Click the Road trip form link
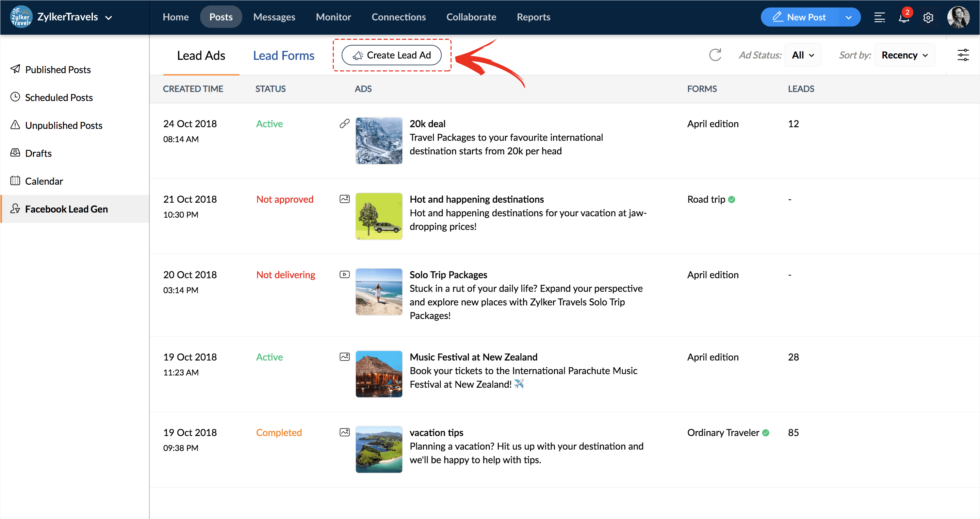980x519 pixels. [x=706, y=199]
